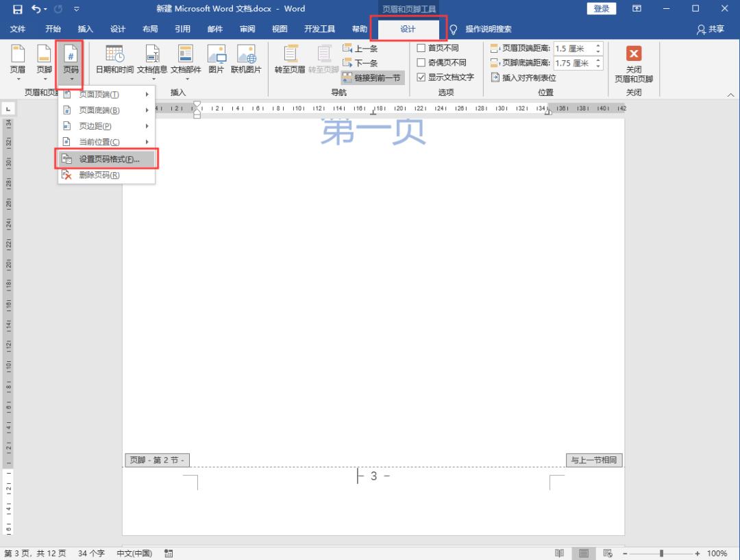Click language 中文(中国) in status bar
Screen dimensions: 740x560
(134, 553)
